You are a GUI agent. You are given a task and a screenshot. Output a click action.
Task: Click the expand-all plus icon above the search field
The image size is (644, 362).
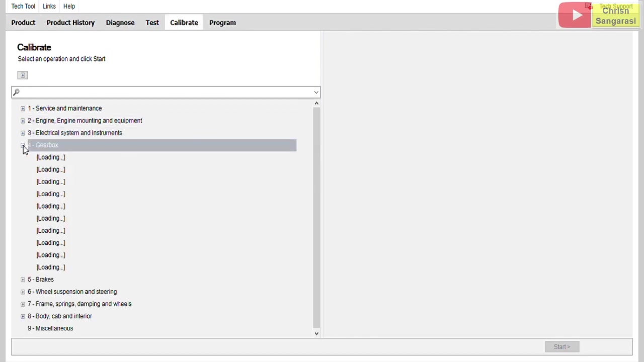(x=22, y=75)
